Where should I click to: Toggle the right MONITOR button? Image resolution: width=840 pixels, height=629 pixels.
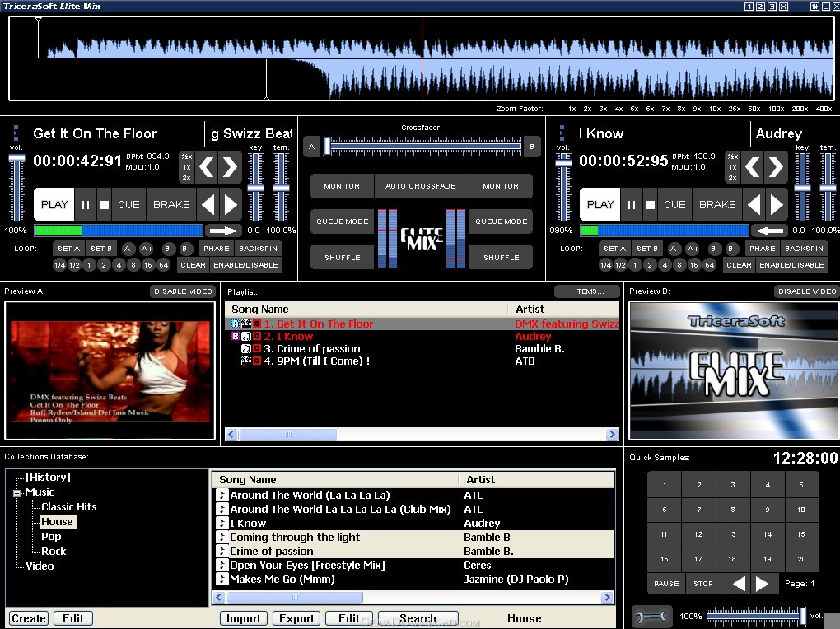(501, 186)
